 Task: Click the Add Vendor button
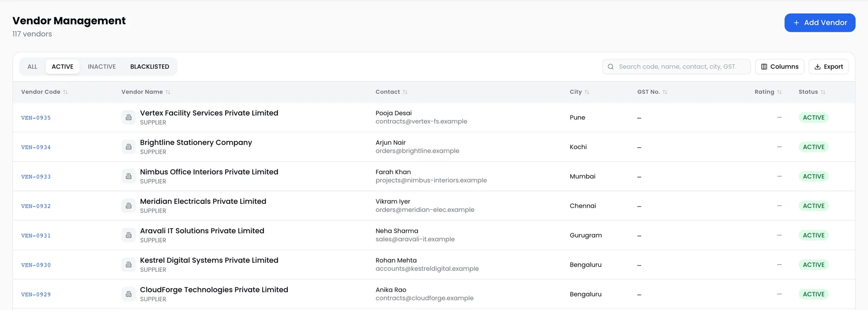point(820,23)
